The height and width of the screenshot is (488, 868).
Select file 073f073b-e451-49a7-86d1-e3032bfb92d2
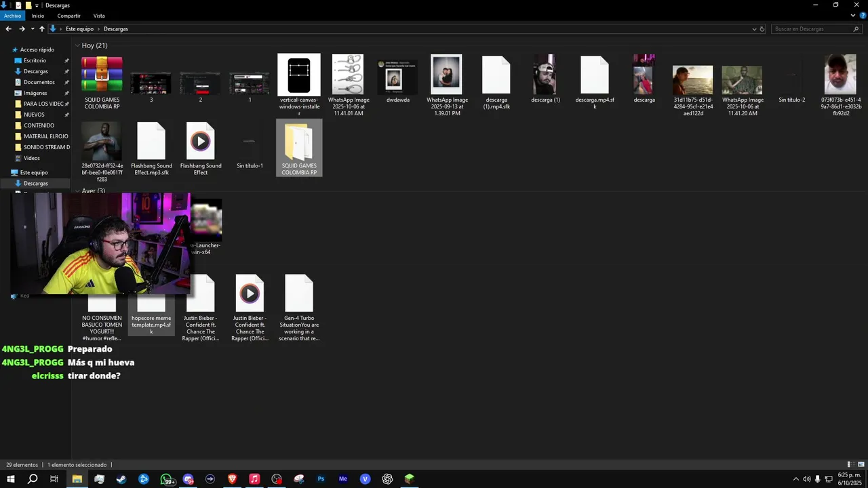841,85
